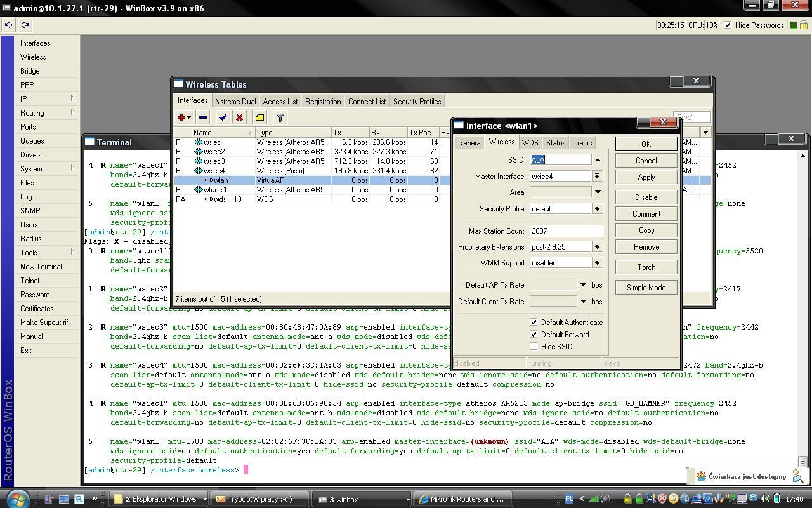Enable the Hide SSID option
Screen dimensions: 812x508
point(534,346)
